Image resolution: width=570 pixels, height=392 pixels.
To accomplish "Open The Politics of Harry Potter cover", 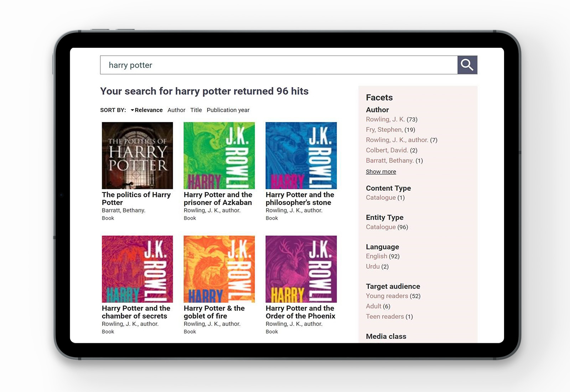I will point(137,155).
